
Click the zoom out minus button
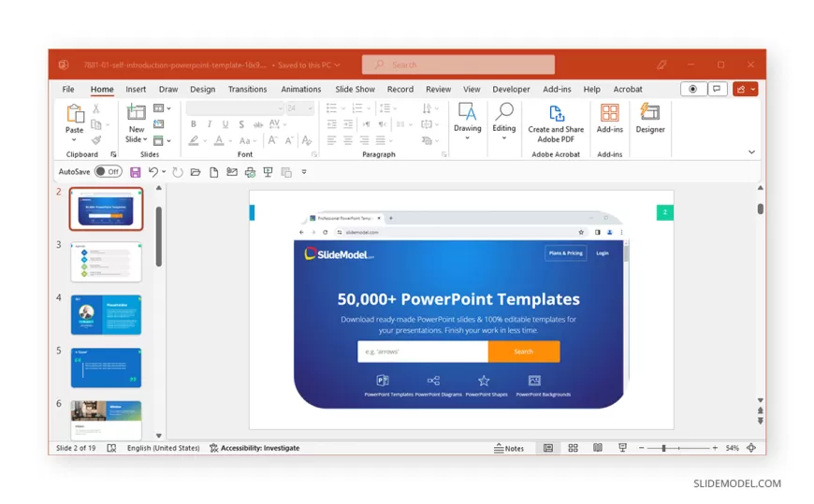(641, 448)
